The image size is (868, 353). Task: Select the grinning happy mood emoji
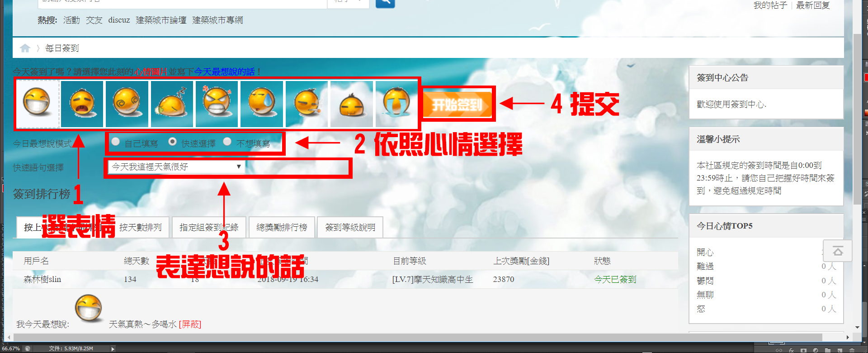coord(37,103)
